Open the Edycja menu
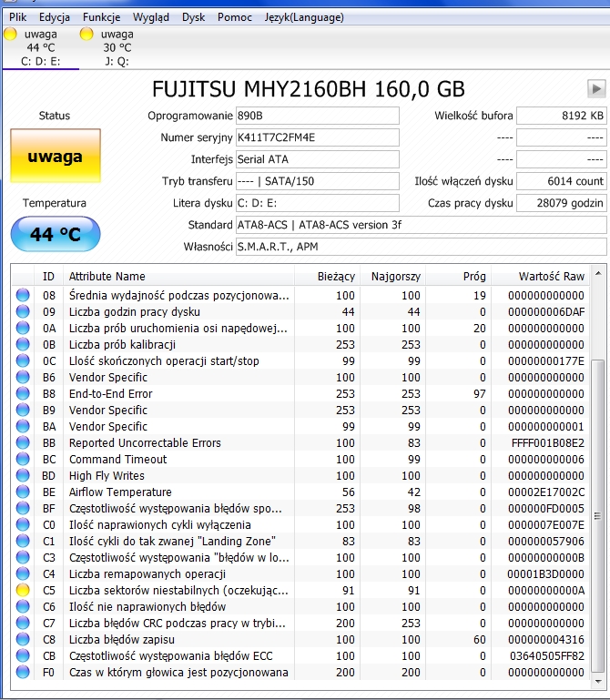Viewport: 610px width, 700px height. (55, 17)
